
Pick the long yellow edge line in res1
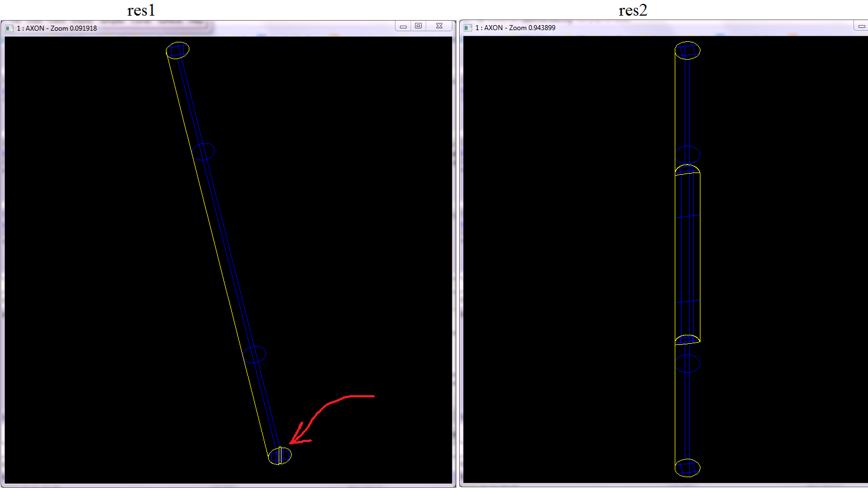pos(218,251)
